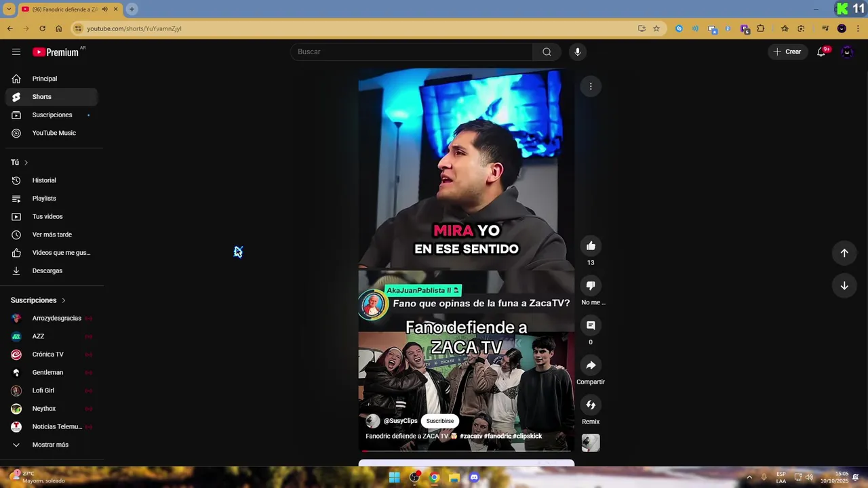This screenshot has height=488, width=868.
Task: Select Principal in the sidebar
Action: (x=52, y=79)
